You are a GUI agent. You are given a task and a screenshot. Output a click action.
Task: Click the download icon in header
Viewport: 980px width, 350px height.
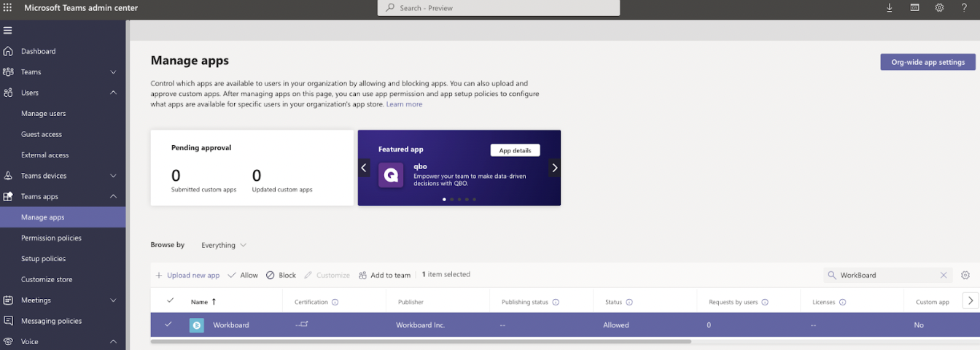tap(890, 7)
